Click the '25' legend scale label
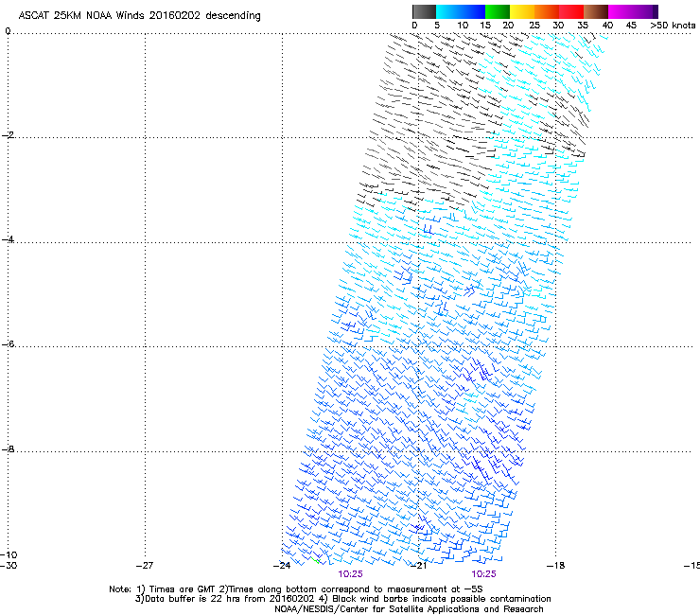The width and height of the screenshot is (700, 615). (534, 26)
